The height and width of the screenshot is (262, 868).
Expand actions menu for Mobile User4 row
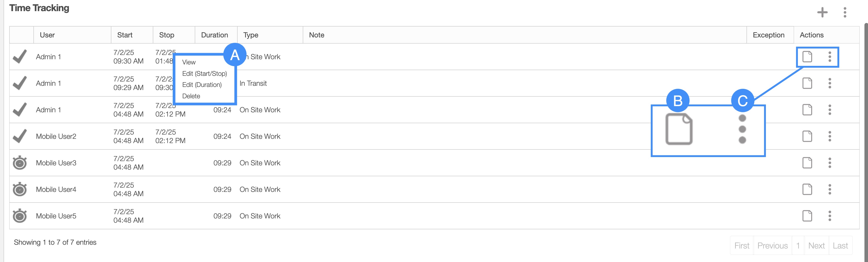click(x=830, y=189)
